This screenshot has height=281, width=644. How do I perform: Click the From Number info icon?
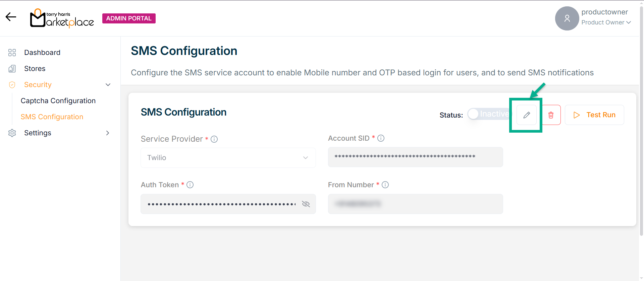385,185
